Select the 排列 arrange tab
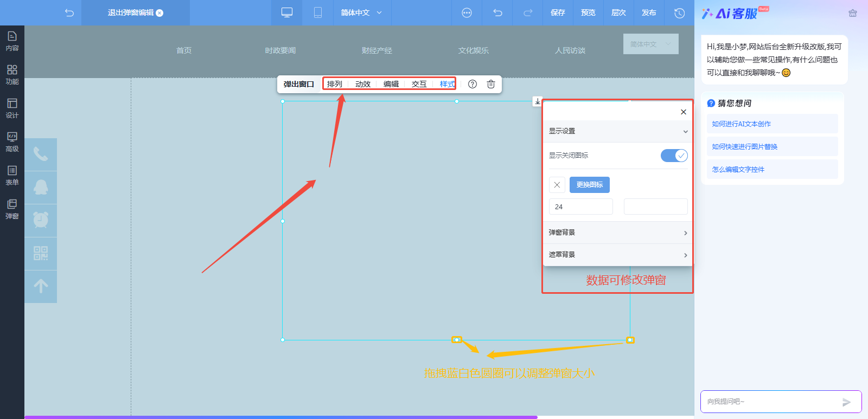This screenshot has width=868, height=419. 335,84
